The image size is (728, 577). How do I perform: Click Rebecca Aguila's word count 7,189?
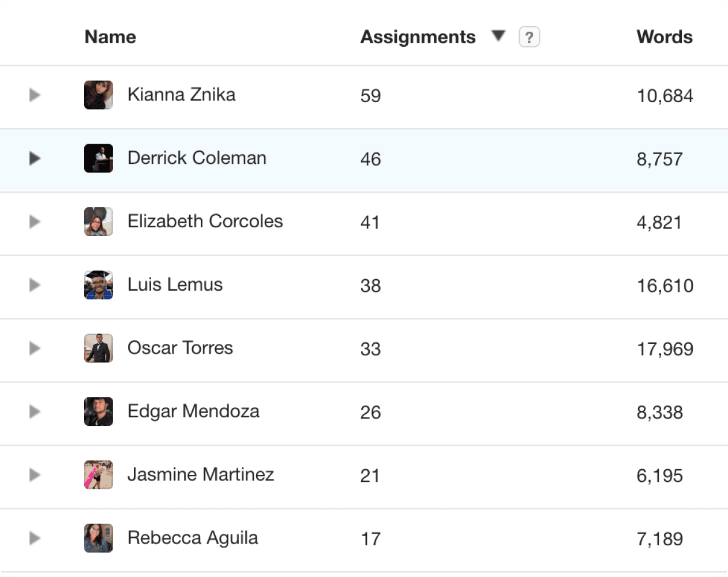point(660,539)
